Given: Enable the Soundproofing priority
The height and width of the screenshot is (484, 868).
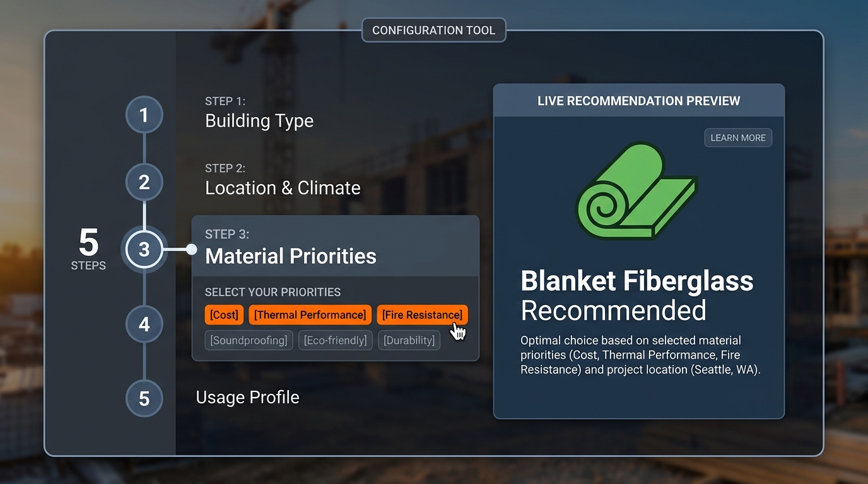Looking at the screenshot, I should pos(249,340).
